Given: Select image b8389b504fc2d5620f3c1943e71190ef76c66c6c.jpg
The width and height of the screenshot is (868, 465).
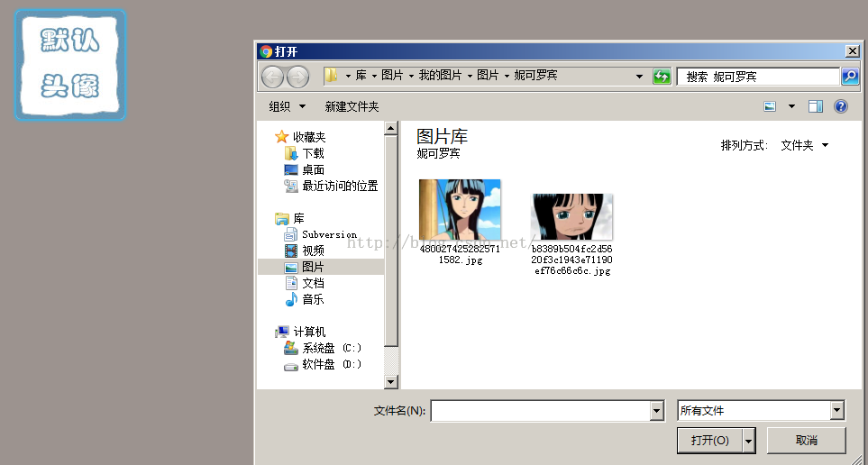Looking at the screenshot, I should 571,234.
